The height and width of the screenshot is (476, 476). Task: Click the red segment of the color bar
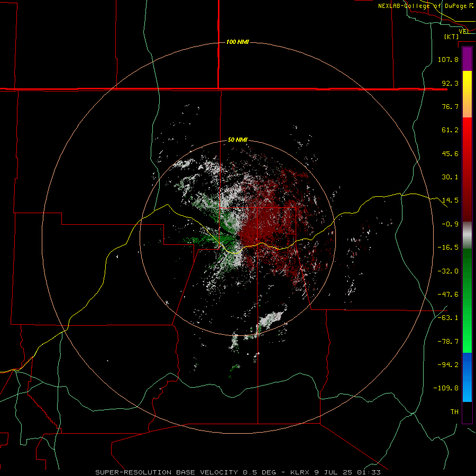[x=467, y=169]
